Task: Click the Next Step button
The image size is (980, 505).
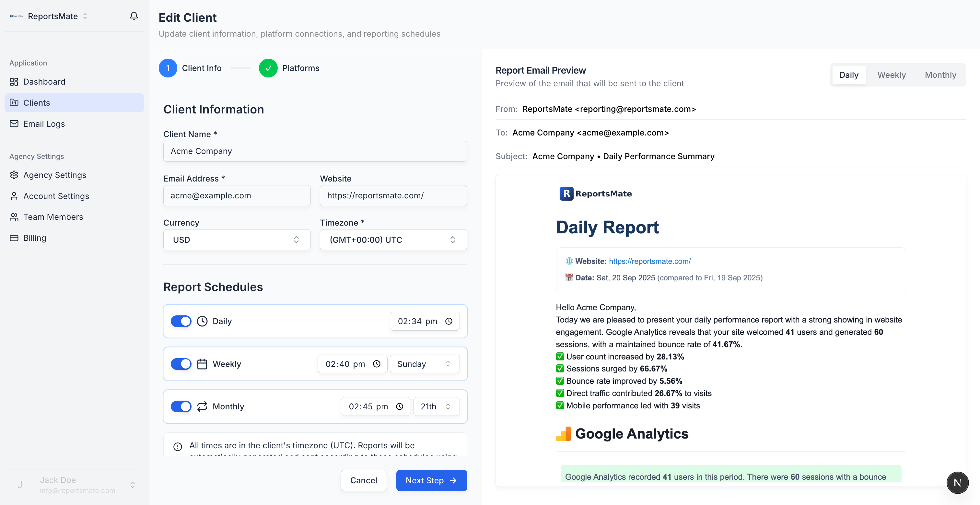Action: [x=431, y=480]
